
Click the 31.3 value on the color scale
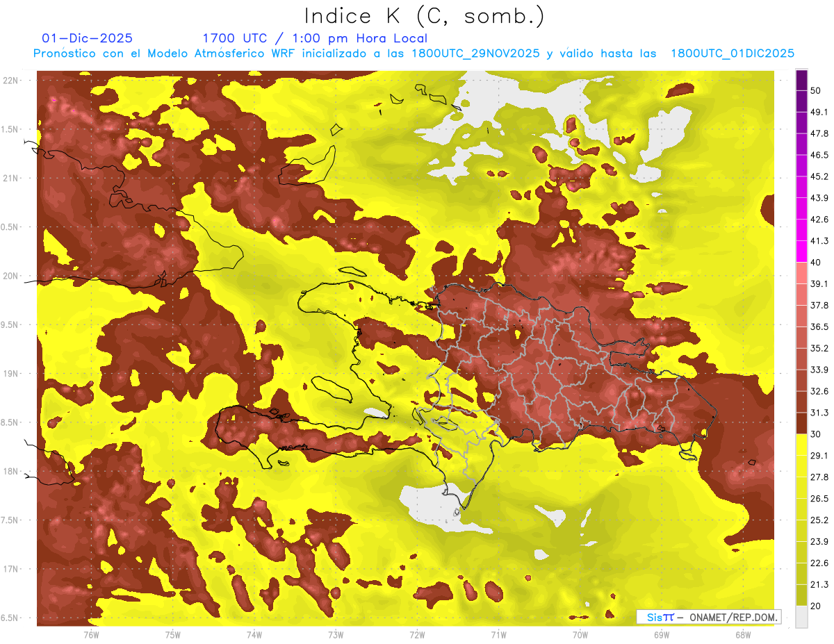point(819,413)
